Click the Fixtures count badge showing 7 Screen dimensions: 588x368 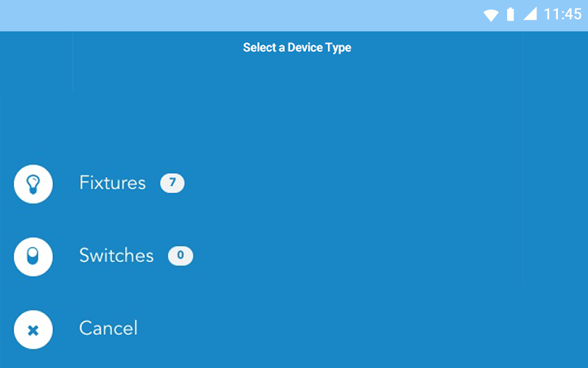(172, 183)
